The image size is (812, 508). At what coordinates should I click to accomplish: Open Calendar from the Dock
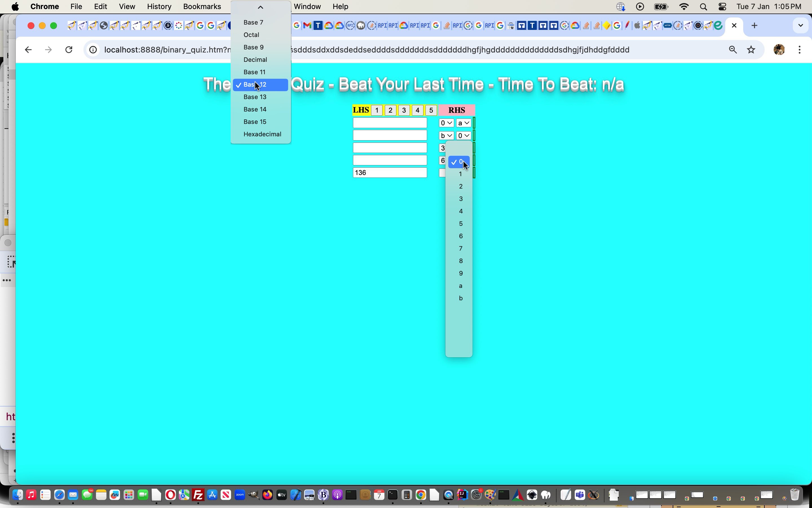pos(379,495)
